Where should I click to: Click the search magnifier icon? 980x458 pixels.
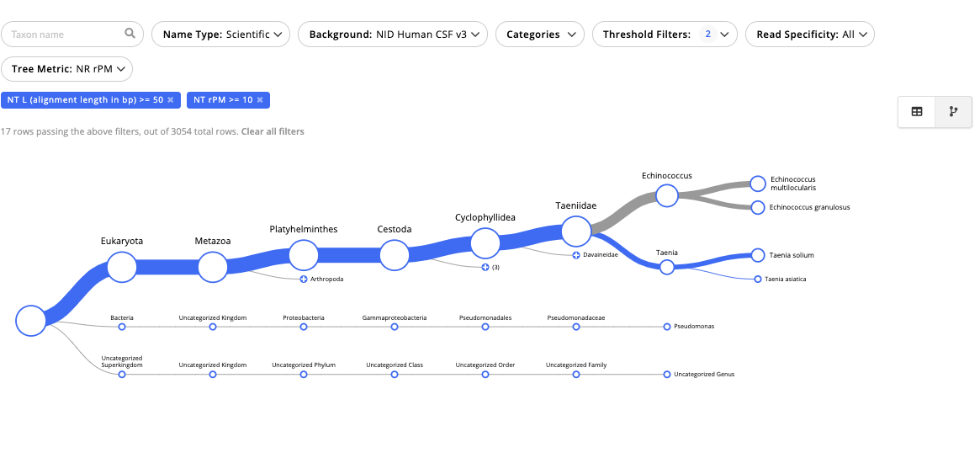point(130,34)
